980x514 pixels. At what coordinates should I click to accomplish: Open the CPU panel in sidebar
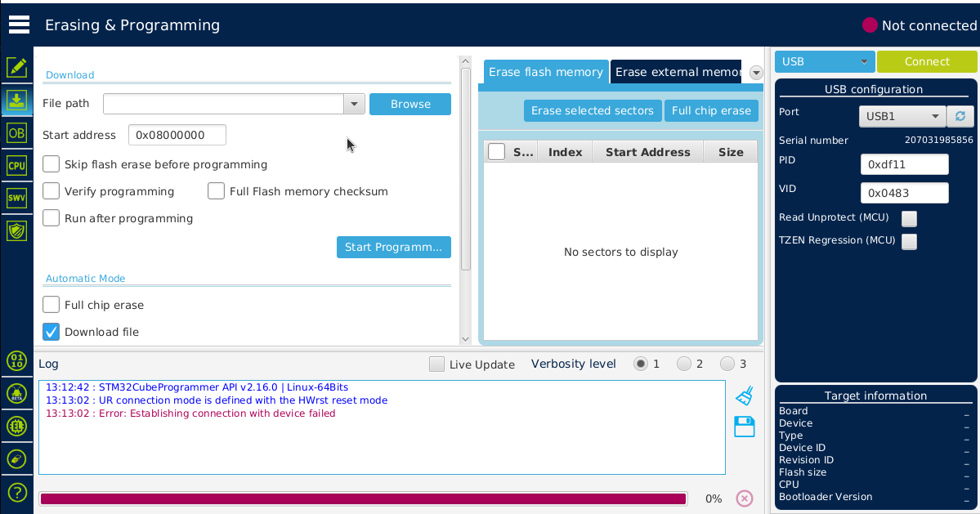[x=16, y=165]
